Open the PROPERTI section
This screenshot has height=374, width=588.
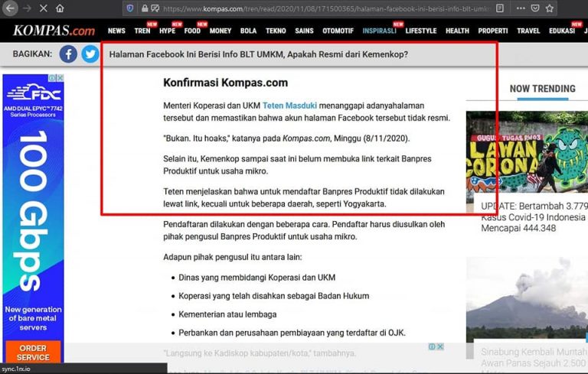(x=493, y=31)
